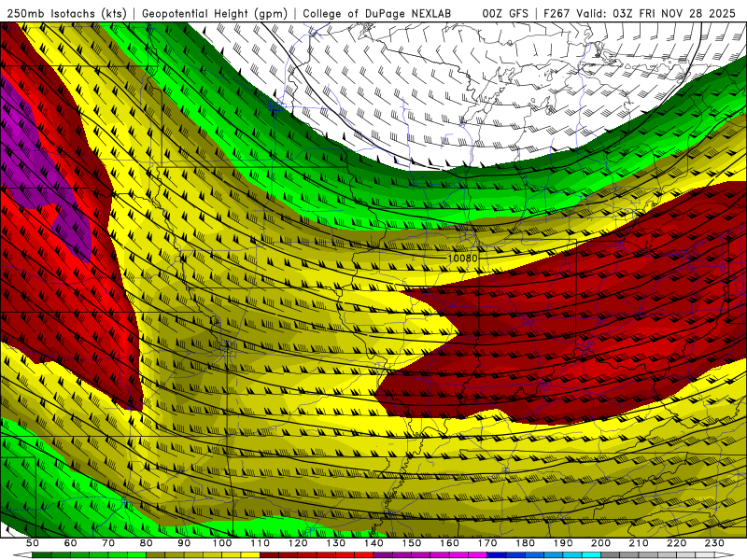Click the '90' value on the color scale
Screen dimensions: 747x560
tap(184, 543)
